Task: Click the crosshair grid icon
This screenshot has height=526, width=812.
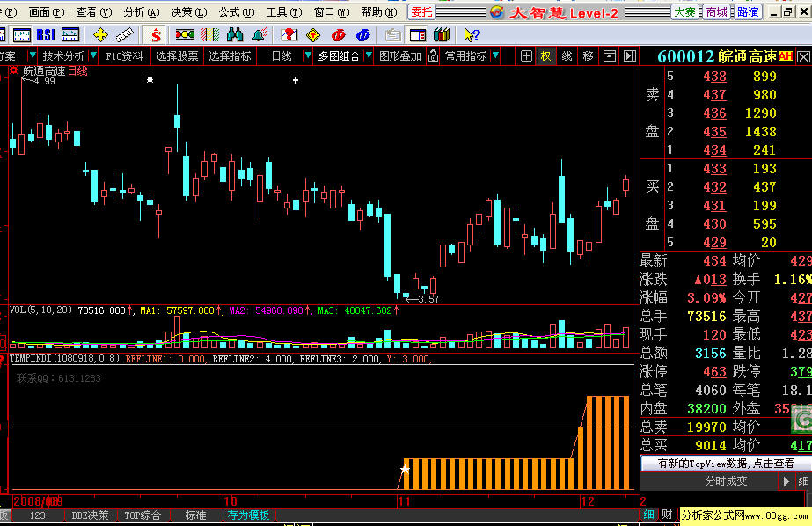Action: [x=526, y=56]
